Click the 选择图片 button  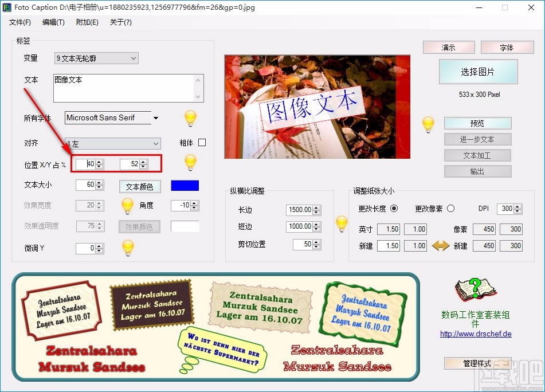click(x=479, y=72)
